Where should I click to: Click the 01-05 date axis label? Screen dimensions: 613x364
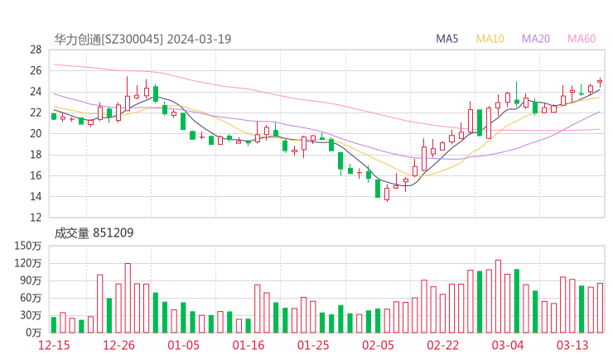coord(183,345)
